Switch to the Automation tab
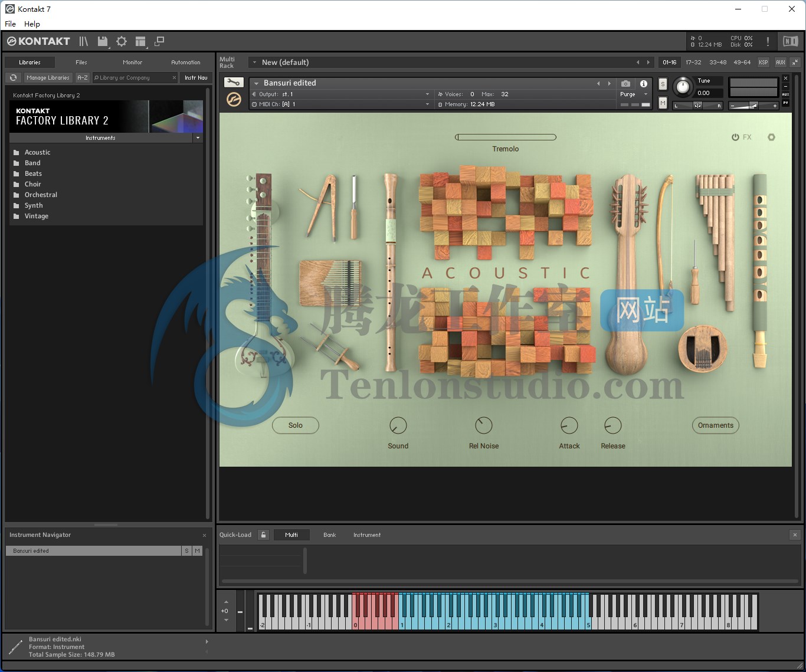Image resolution: width=806 pixels, height=672 pixels. click(185, 62)
